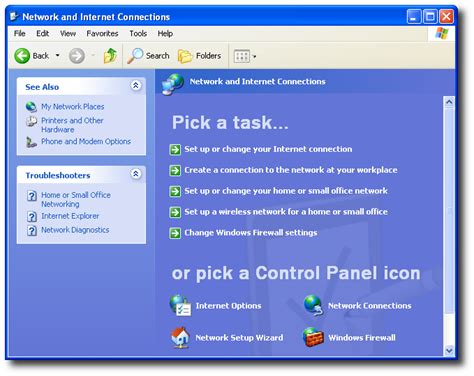Collapse the See Also panel
474x376 pixels.
(x=136, y=85)
